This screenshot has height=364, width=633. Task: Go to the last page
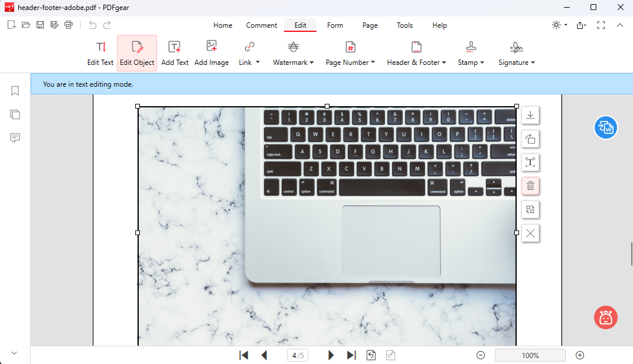[x=351, y=355]
